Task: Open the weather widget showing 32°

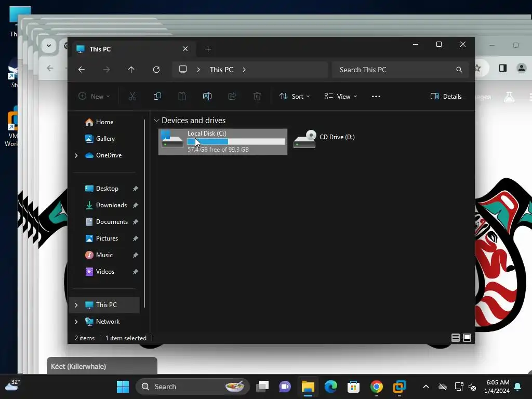Action: point(12,385)
